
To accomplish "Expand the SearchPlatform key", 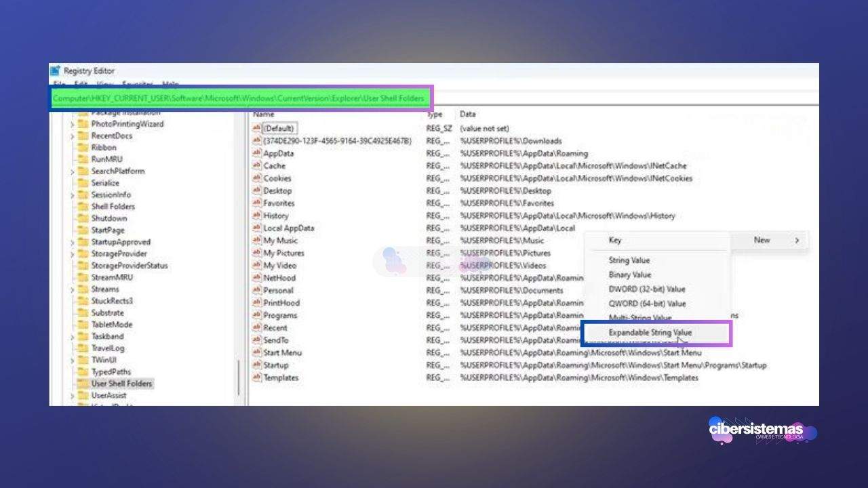I will click(73, 171).
